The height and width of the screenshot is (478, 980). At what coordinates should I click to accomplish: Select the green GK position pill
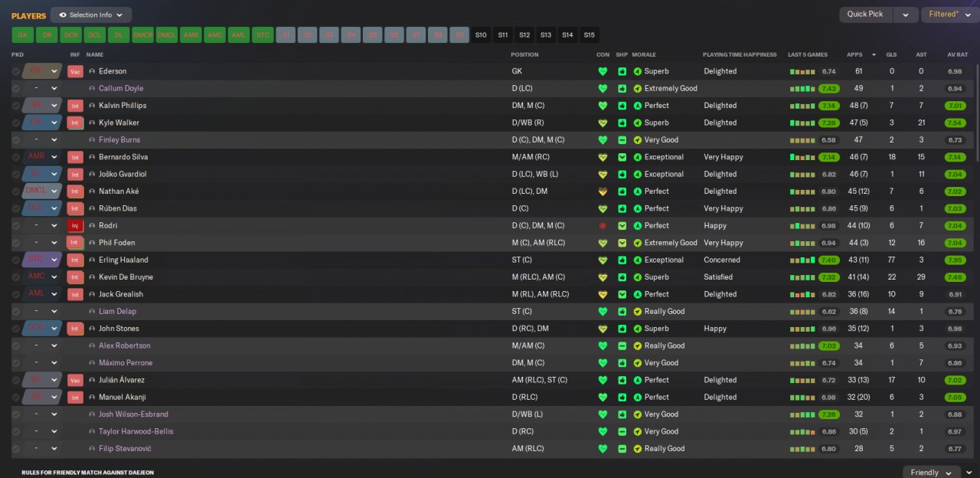tap(22, 34)
